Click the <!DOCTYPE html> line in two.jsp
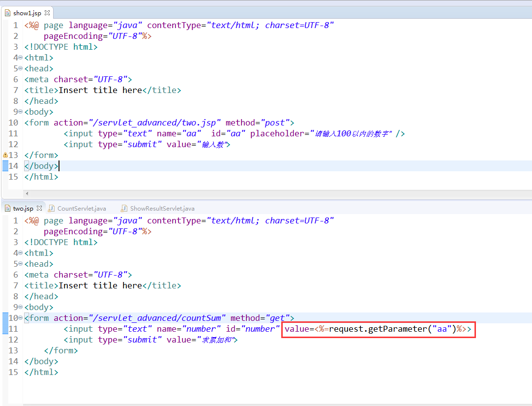Screen dimensions: 532x406 (61, 243)
